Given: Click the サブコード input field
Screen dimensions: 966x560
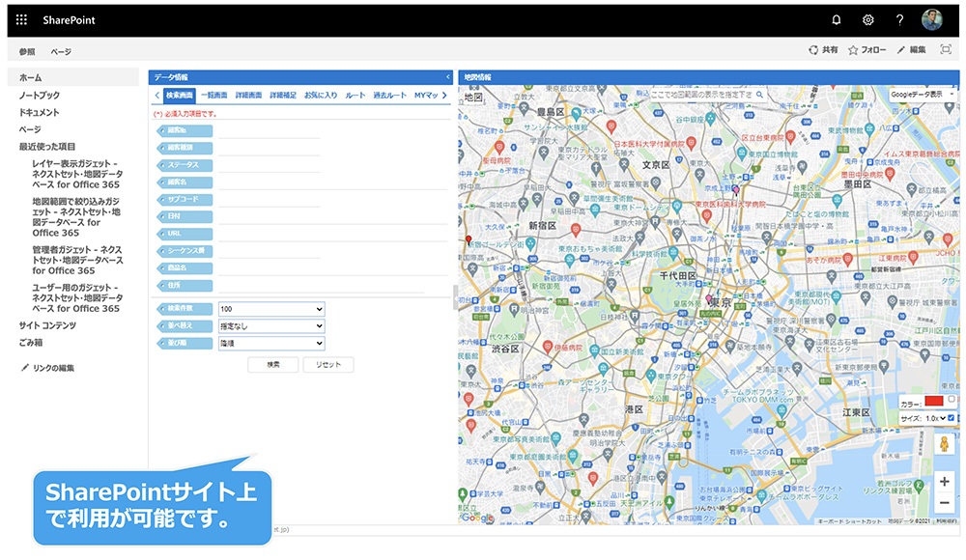Looking at the screenshot, I should click(269, 200).
